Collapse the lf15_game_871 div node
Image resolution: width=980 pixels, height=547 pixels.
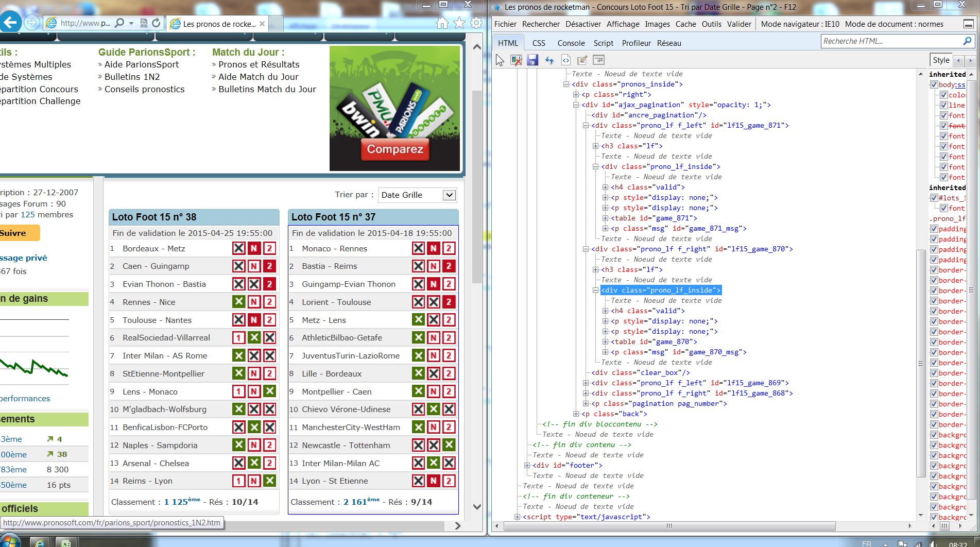(586, 126)
